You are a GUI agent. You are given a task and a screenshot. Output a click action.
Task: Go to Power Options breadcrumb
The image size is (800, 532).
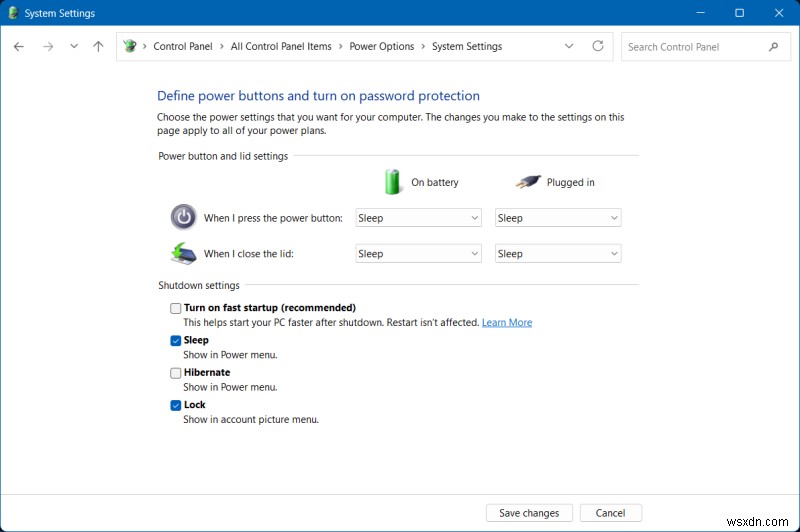pos(382,46)
